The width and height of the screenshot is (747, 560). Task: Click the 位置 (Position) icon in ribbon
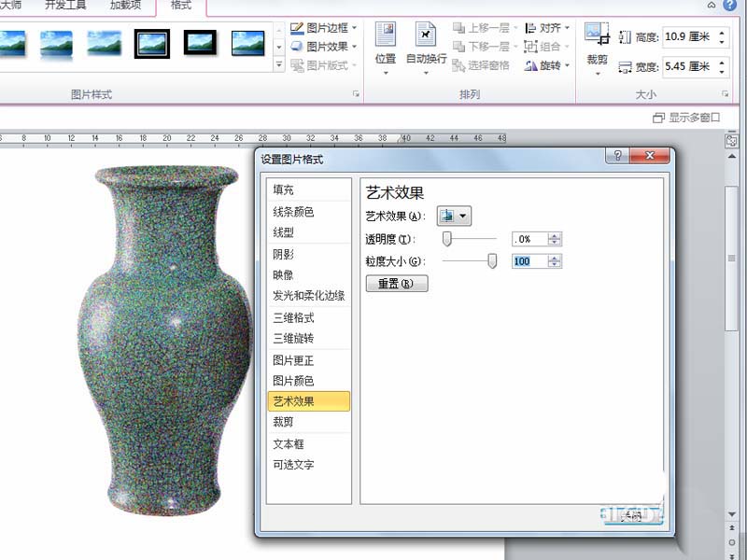click(385, 35)
